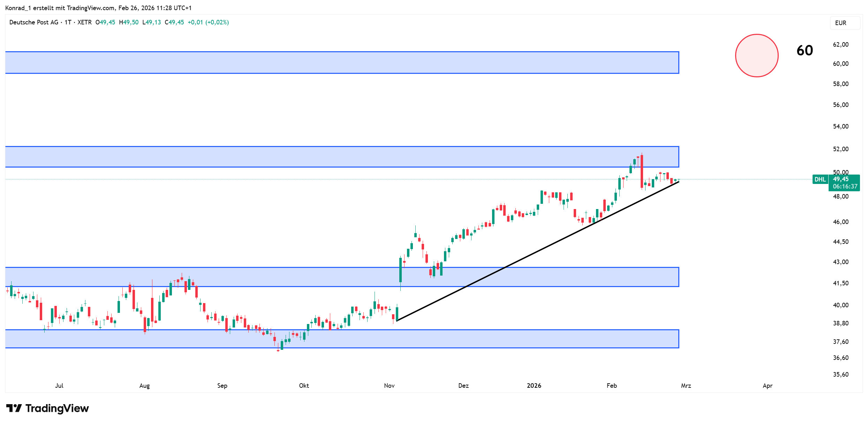Click the Feb label on time axis
The image size is (868, 424).
[x=611, y=385]
